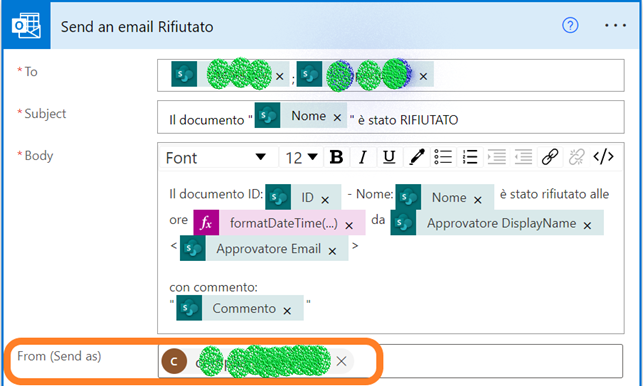
Task: Click the remove link icon
Action: [576, 157]
